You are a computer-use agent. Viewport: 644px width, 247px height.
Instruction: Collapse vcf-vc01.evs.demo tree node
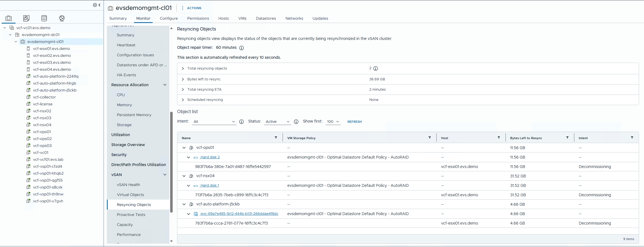coord(5,28)
